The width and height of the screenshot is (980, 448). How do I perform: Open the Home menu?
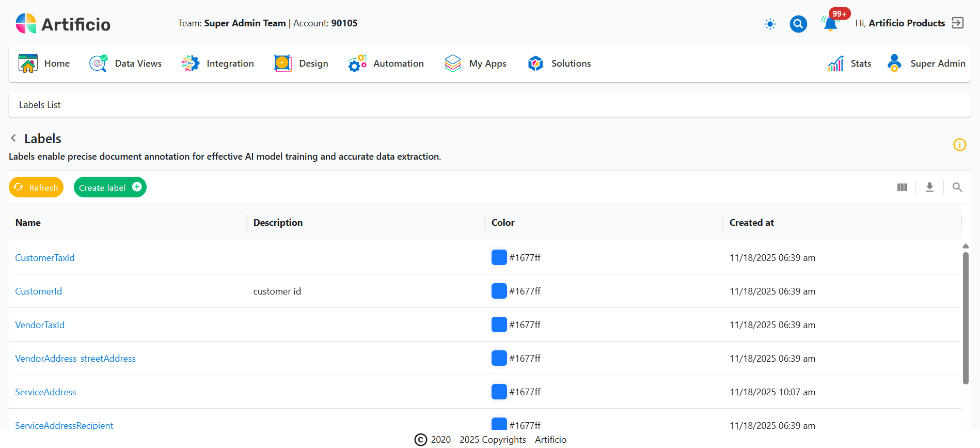coord(44,64)
